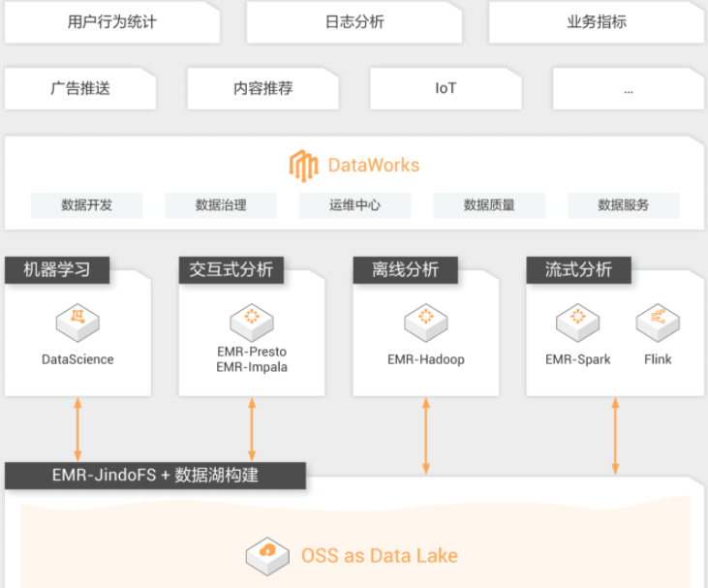This screenshot has width=708, height=588.
Task: Click the 数据服务 box
Action: [623, 205]
